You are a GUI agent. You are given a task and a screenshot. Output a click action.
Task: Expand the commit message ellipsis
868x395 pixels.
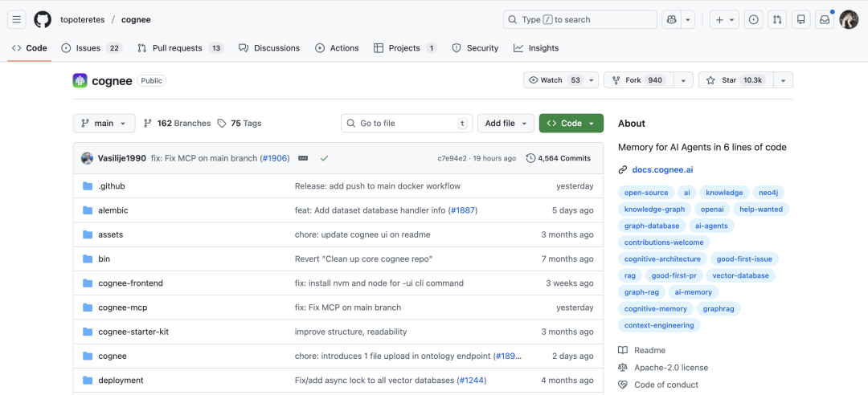303,158
